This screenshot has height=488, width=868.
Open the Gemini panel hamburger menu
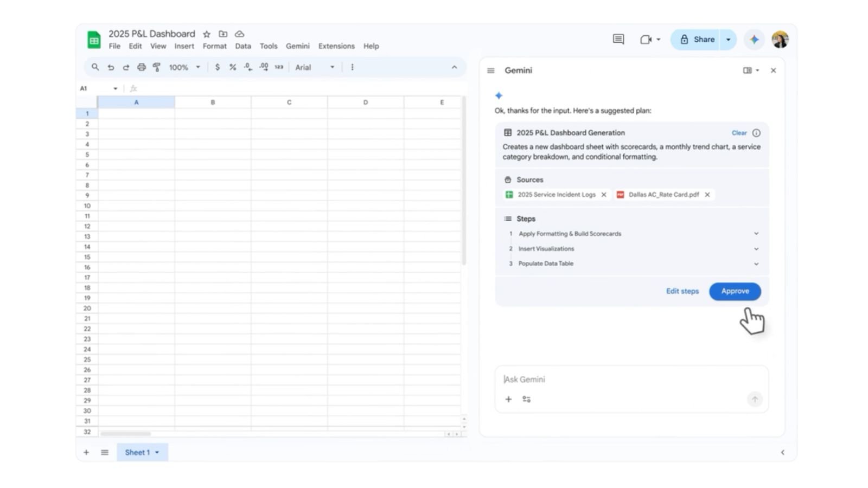pos(491,70)
